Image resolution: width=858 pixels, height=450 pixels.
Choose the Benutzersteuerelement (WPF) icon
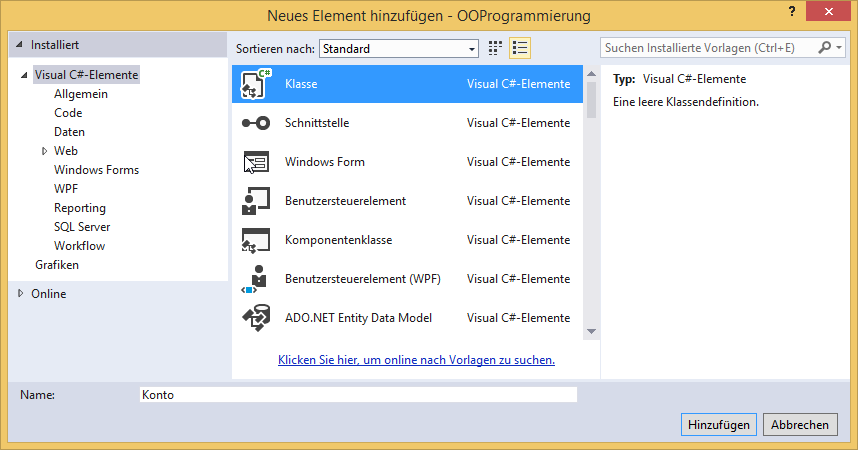point(255,279)
